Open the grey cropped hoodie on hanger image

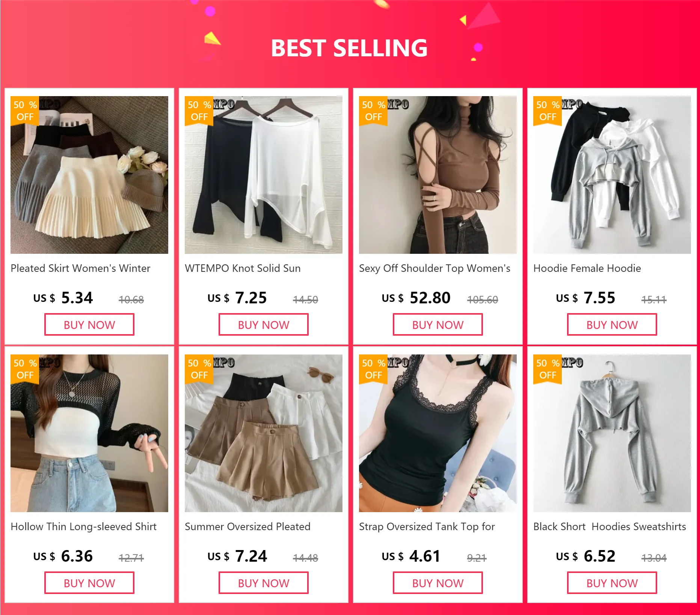612,433
